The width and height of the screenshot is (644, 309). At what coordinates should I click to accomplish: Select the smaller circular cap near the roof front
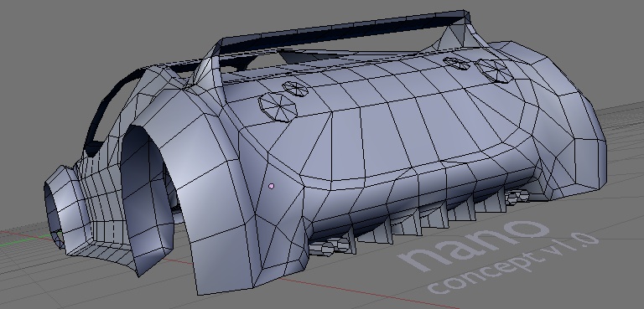pyautogui.click(x=295, y=88)
